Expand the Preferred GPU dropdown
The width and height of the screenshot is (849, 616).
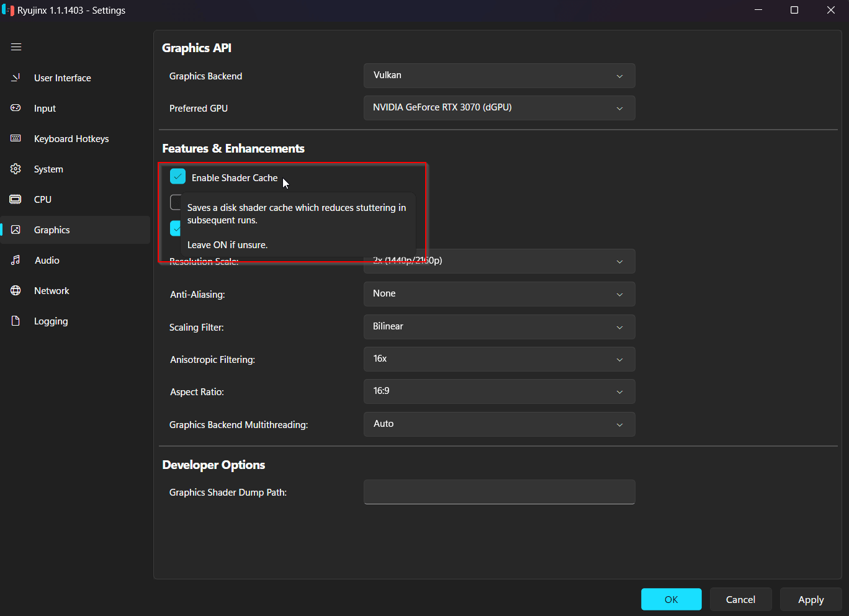coord(499,108)
